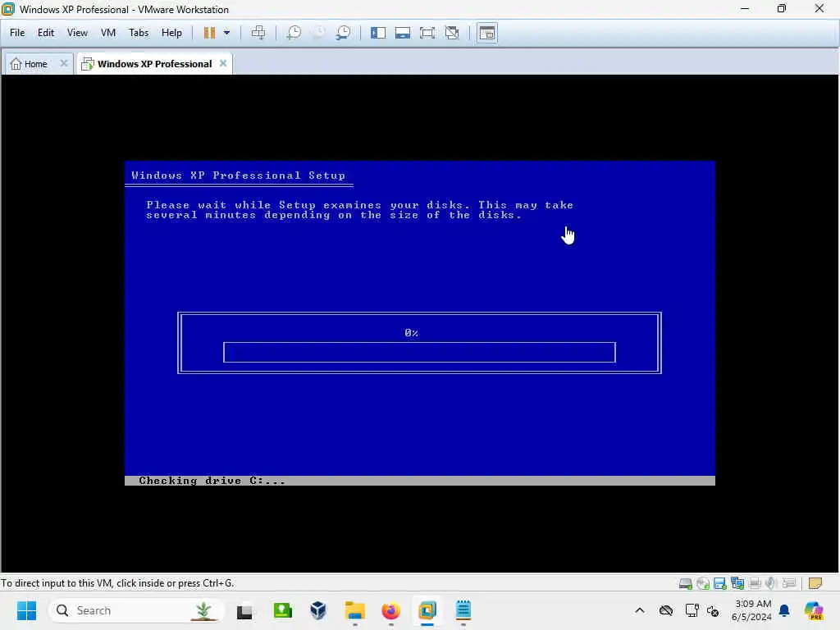Enter full screen mode
This screenshot has width=840, height=630.
427,33
